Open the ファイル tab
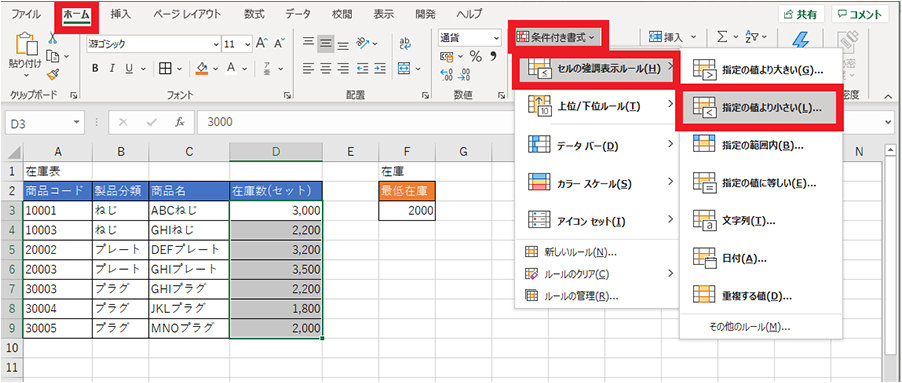The image size is (902, 383). pos(26,14)
